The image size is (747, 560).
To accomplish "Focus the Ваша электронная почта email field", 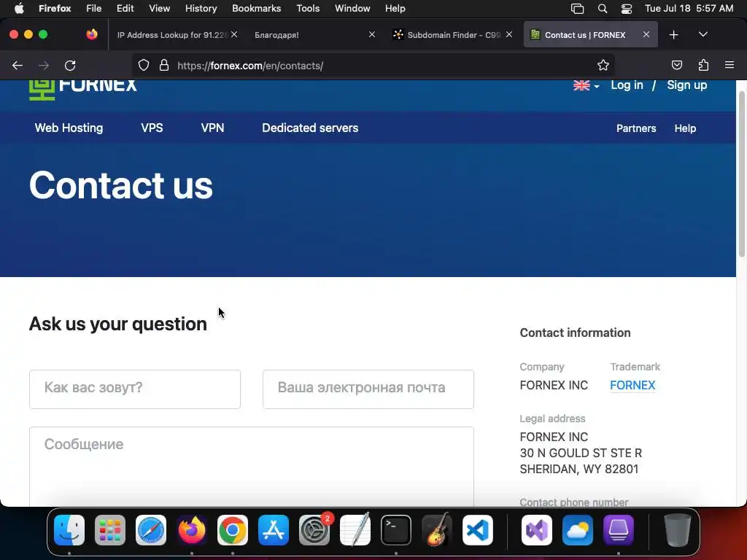I will point(368,389).
